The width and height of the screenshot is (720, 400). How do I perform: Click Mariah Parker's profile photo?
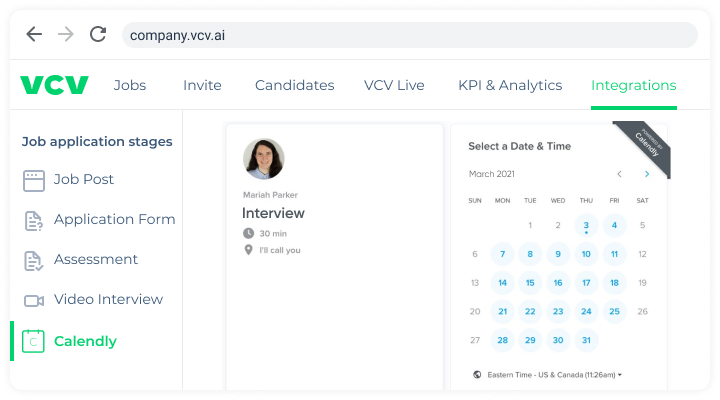[x=264, y=159]
